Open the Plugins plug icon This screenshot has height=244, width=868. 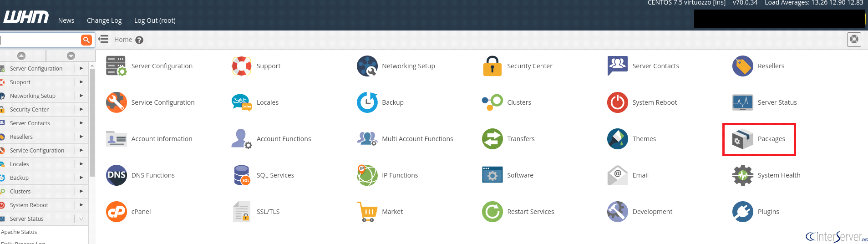coord(743,212)
